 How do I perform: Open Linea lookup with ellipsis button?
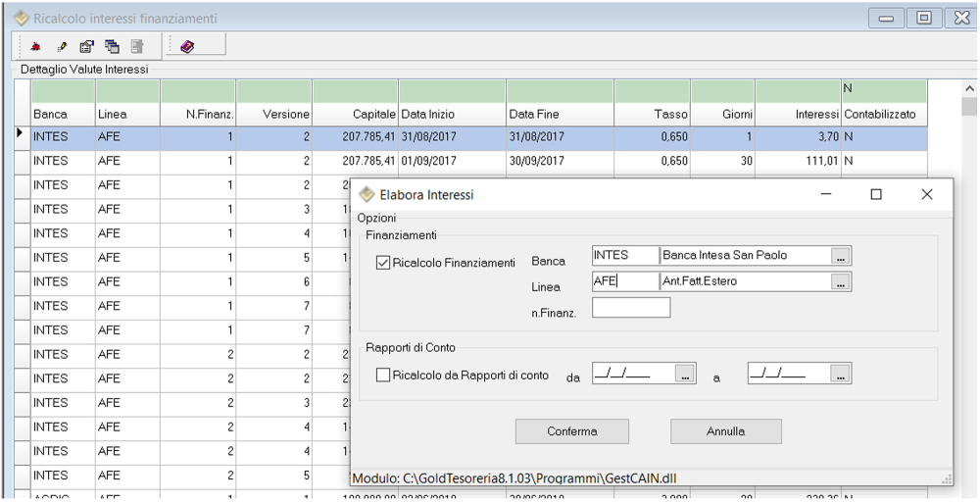(841, 282)
